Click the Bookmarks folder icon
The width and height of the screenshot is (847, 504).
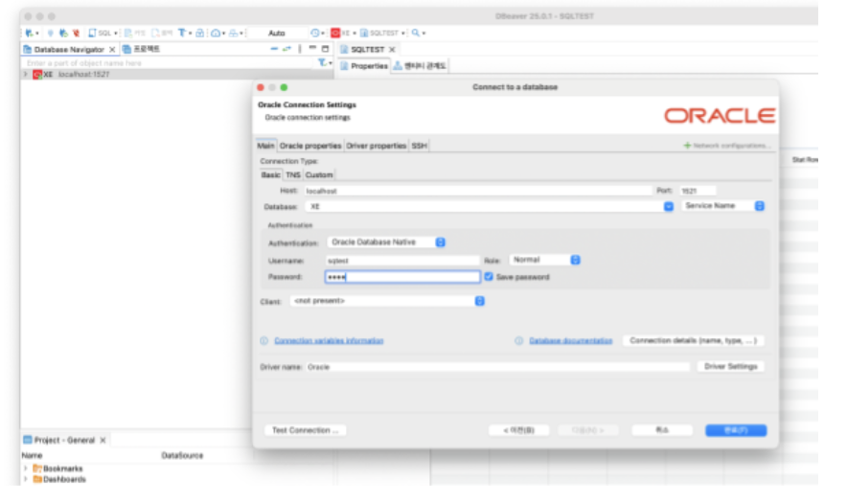click(37, 469)
